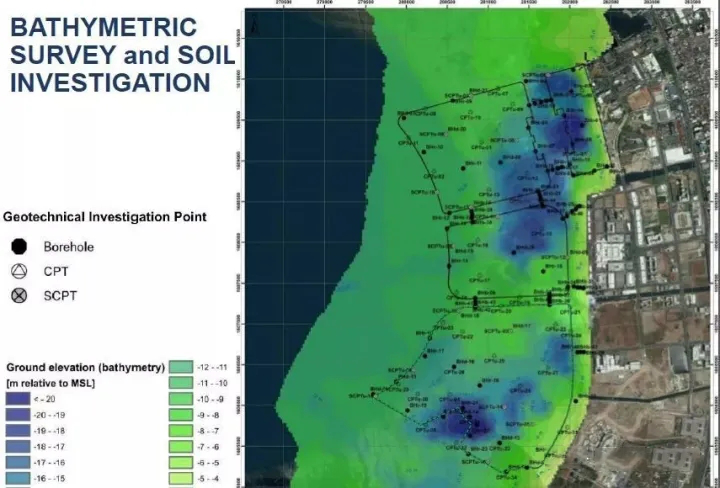Pick the "-12 - -11" elevation swatch
This screenshot has height=488, width=720.
click(183, 367)
